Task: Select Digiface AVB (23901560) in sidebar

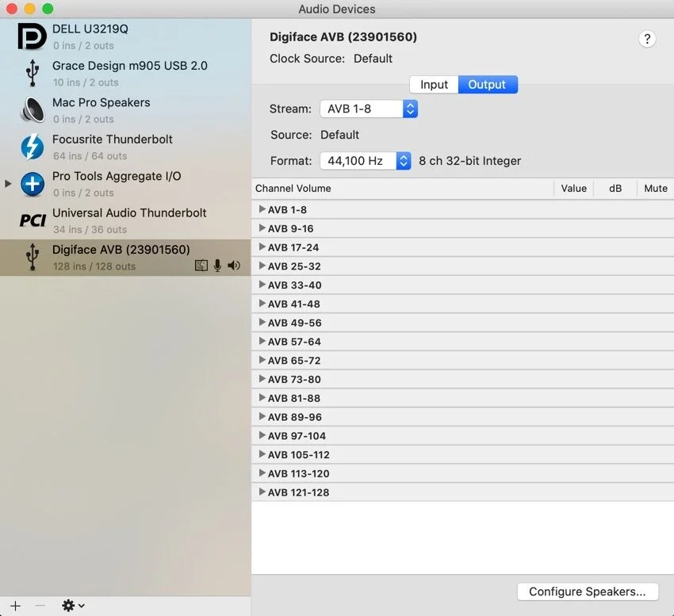Action: [x=125, y=258]
